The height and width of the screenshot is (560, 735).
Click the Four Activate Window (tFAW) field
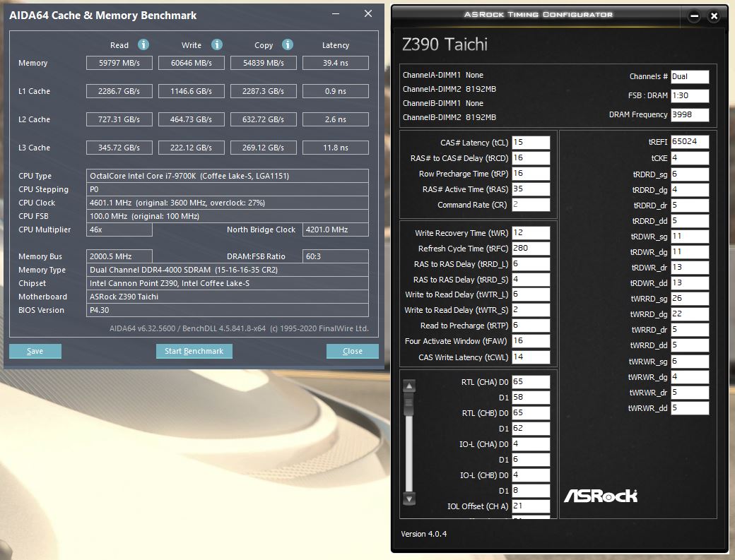click(531, 341)
